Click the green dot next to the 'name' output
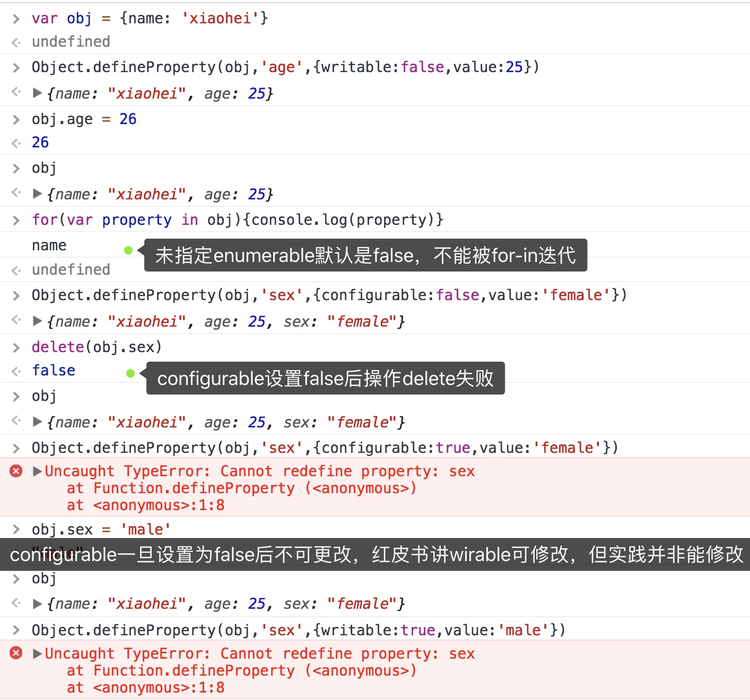Viewport: 750px width, 700px height. (128, 250)
